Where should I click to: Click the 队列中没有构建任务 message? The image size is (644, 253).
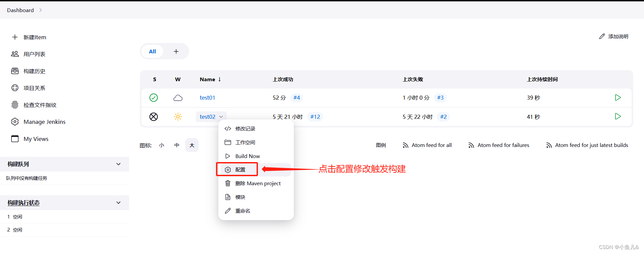pyautogui.click(x=26, y=178)
